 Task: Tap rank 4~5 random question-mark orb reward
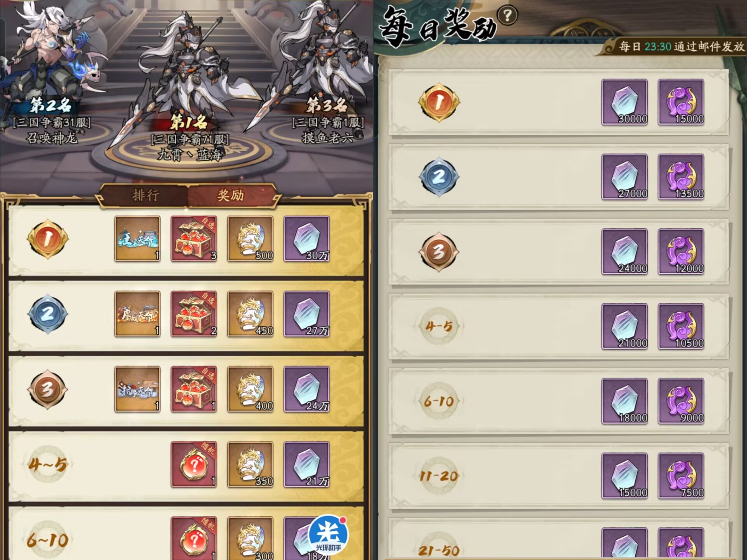[194, 464]
